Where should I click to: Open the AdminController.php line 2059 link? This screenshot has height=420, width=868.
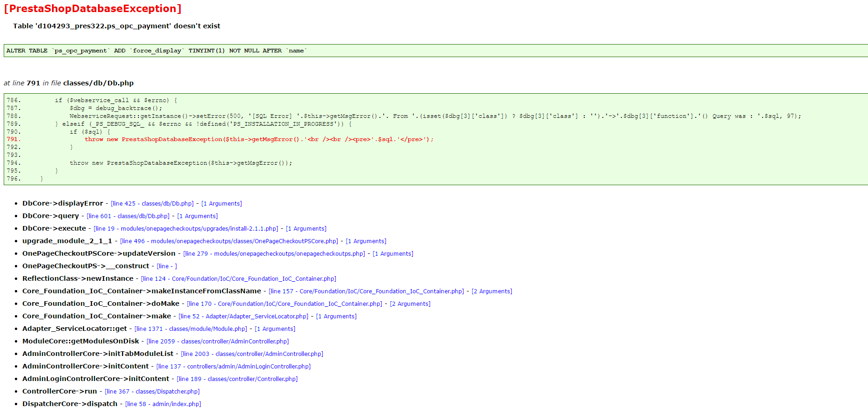[218, 342]
